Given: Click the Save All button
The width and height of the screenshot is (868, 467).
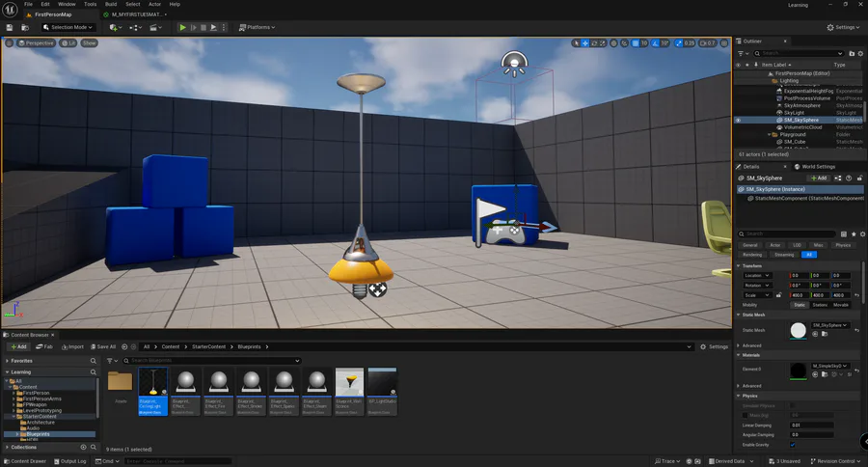Looking at the screenshot, I should (103, 346).
